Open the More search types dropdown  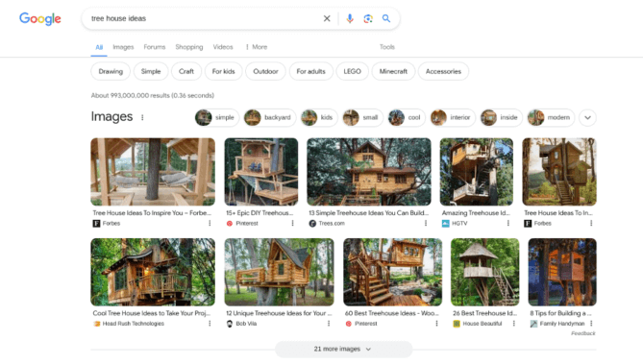click(x=257, y=47)
